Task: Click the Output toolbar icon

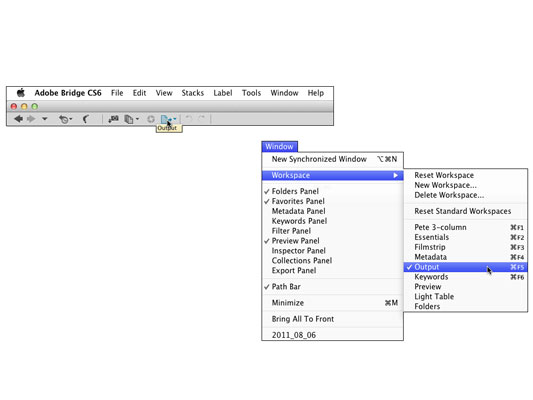Action: pyautogui.click(x=166, y=119)
